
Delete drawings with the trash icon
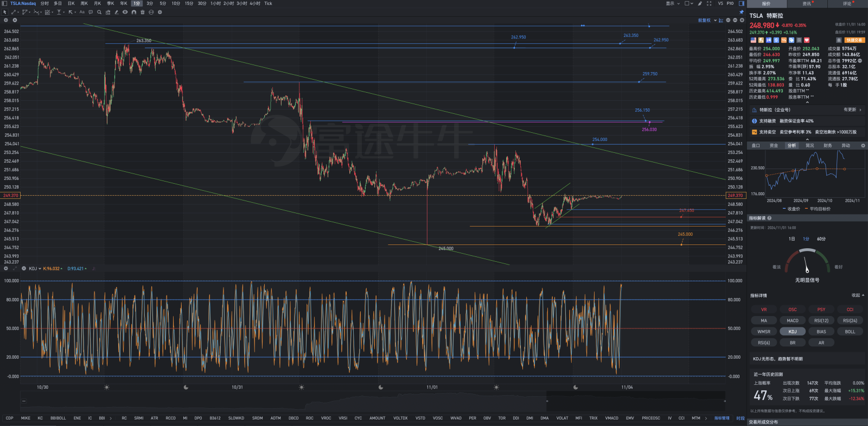coord(143,12)
